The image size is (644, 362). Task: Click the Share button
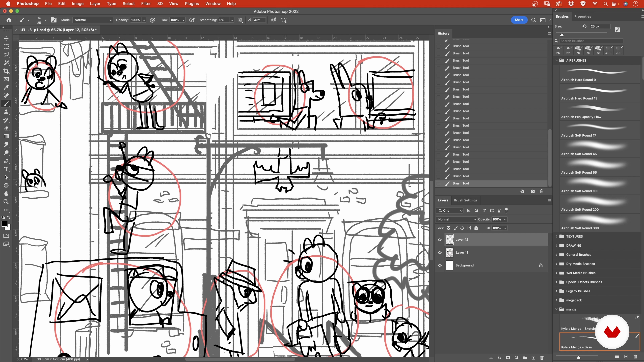pyautogui.click(x=519, y=20)
